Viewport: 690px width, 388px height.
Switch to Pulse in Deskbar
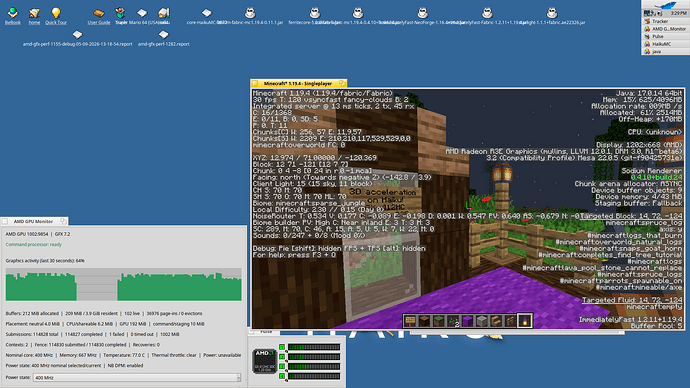point(665,37)
